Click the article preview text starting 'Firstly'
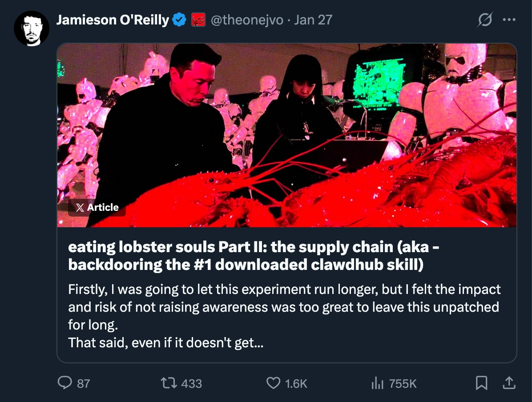The image size is (532, 402). [284, 316]
